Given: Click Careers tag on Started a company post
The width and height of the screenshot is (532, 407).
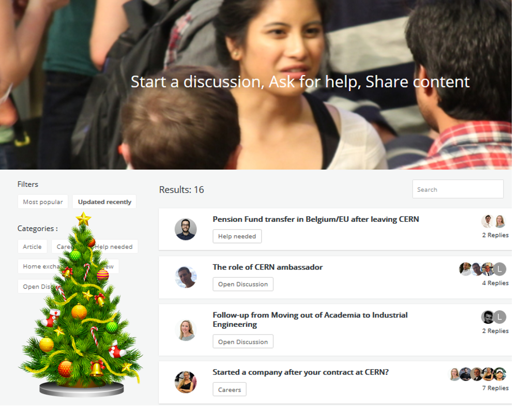Looking at the screenshot, I should [230, 390].
